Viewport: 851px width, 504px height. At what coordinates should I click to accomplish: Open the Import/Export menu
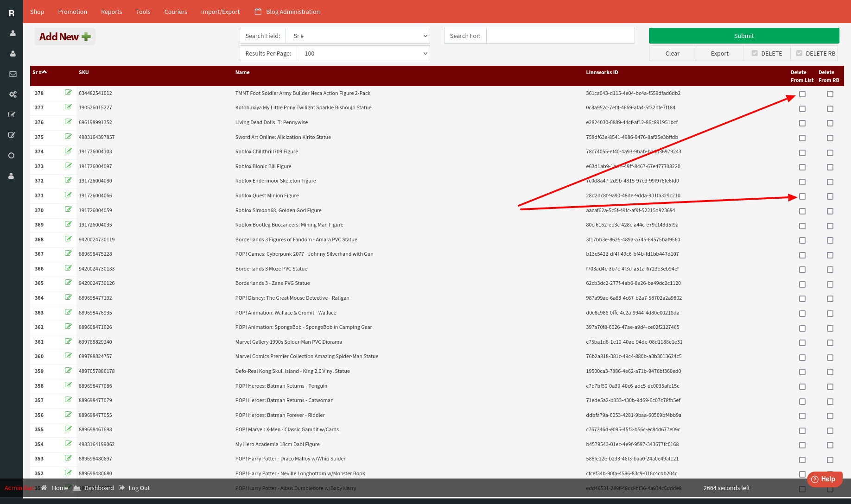220,12
